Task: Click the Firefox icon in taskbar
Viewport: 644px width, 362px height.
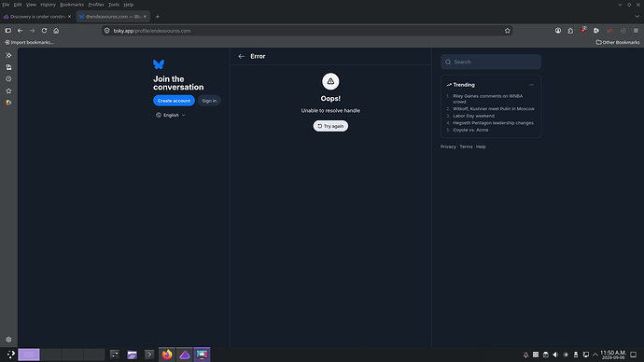Action: (167, 355)
